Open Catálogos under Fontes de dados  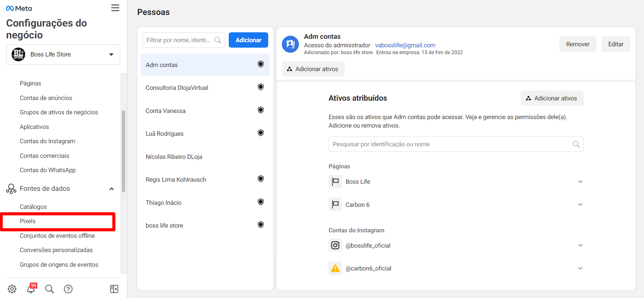[x=33, y=207]
